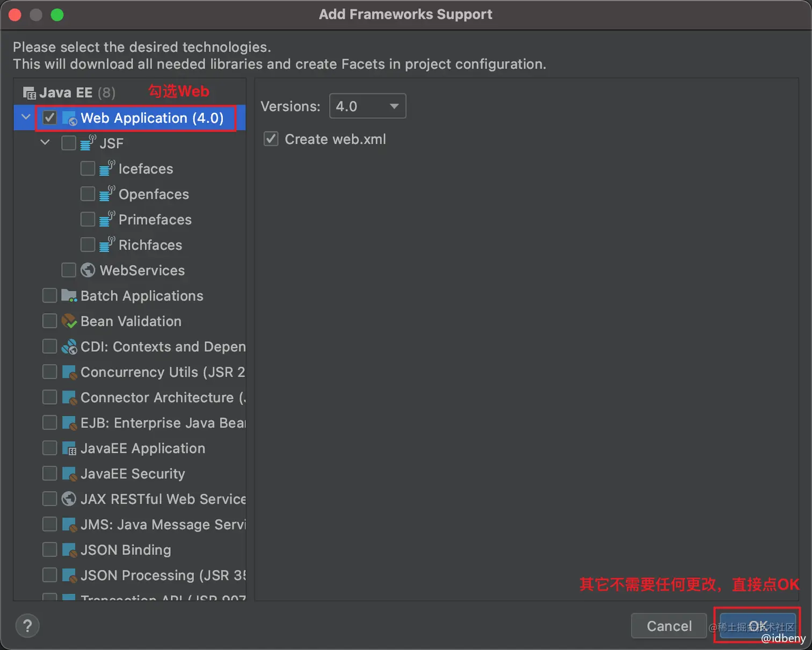
Task: Check the Openfaces checkbox
Action: [x=88, y=193]
